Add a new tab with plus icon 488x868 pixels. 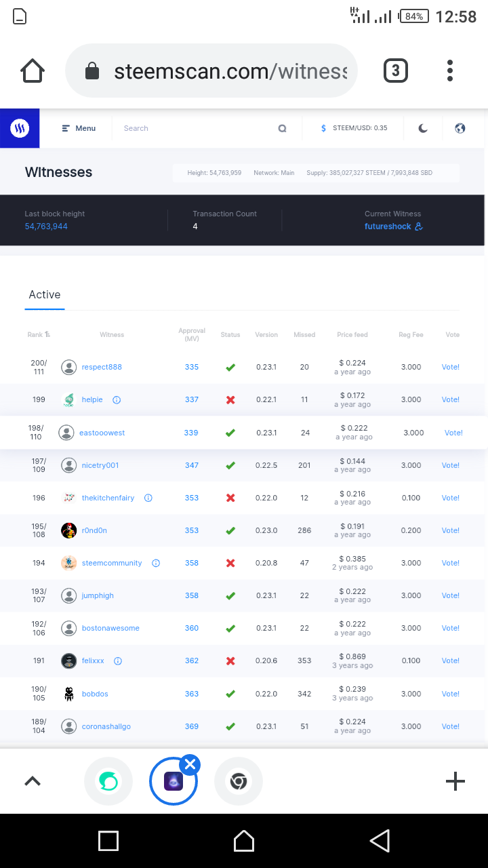click(455, 781)
